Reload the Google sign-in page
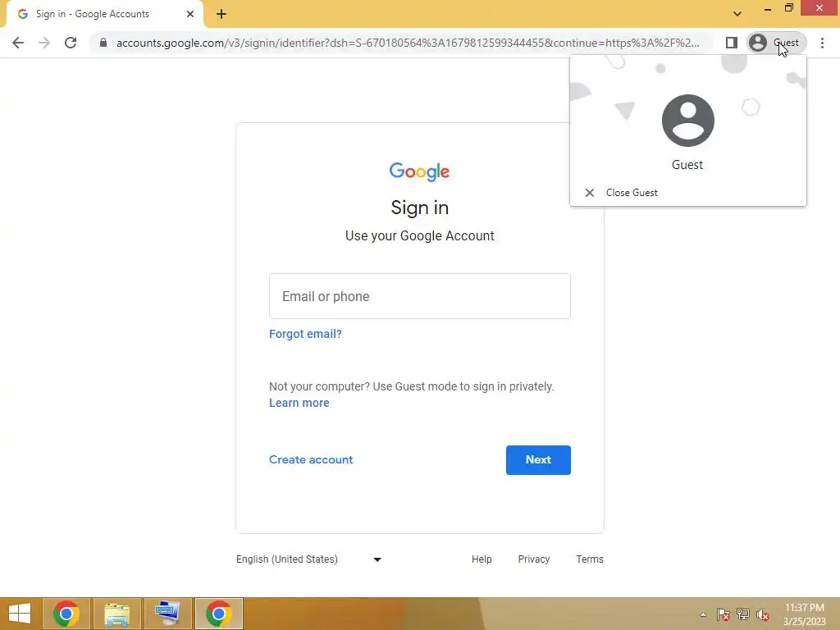Viewport: 840px width, 630px height. click(71, 43)
